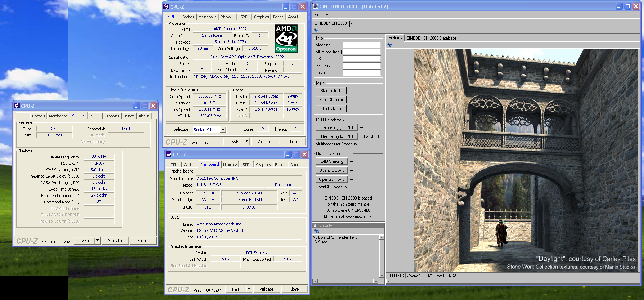644x300 pixels.
Task: Open SPD tab in CPU-Z Memory window
Action: click(x=95, y=116)
